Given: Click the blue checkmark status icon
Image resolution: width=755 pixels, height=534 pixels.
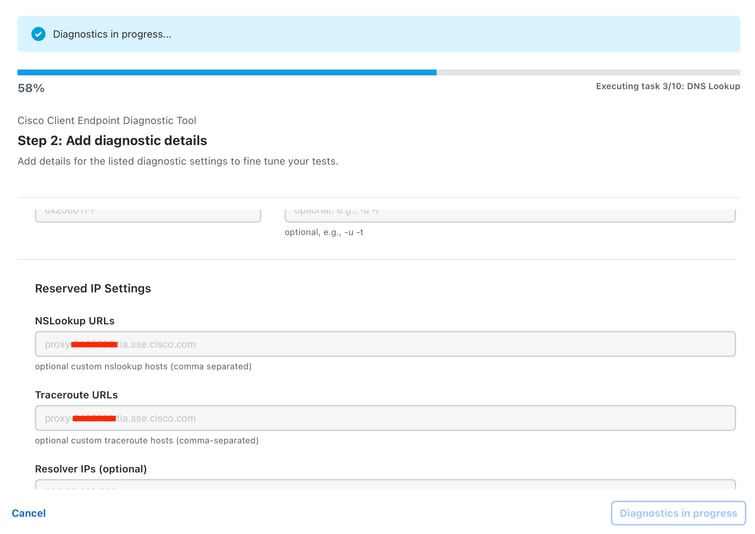Looking at the screenshot, I should click(39, 34).
